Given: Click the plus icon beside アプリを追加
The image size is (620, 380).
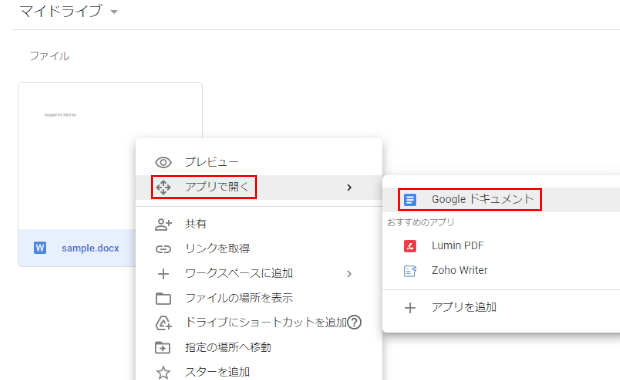Looking at the screenshot, I should pos(410,308).
